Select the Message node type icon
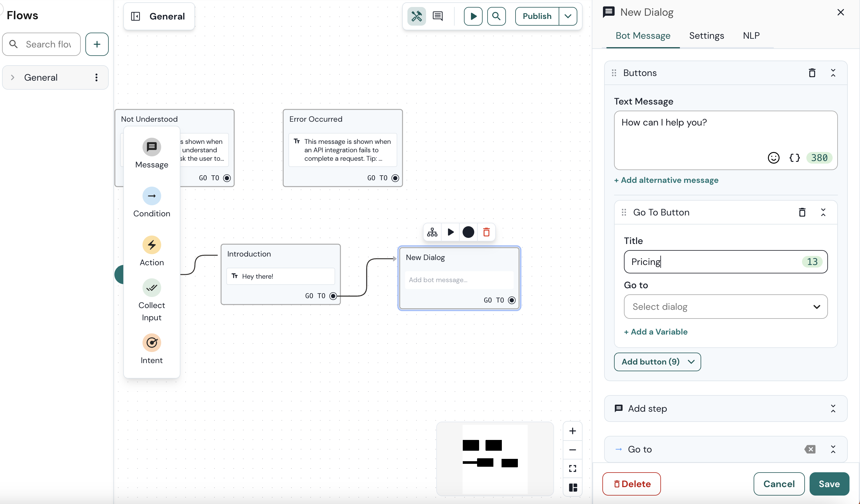Viewport: 860px width, 504px height. pyautogui.click(x=152, y=147)
